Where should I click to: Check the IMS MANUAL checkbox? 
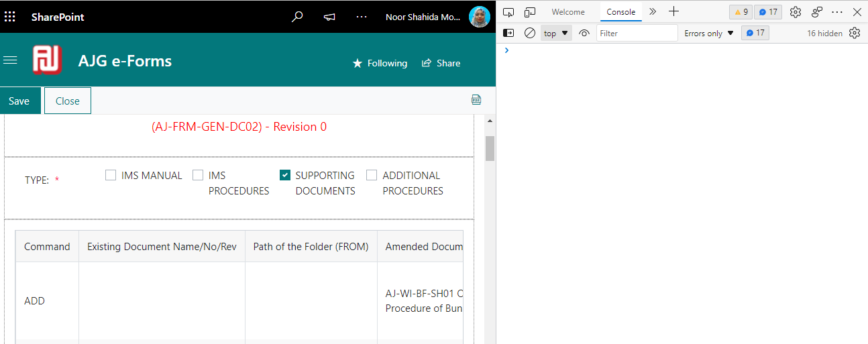tap(111, 175)
